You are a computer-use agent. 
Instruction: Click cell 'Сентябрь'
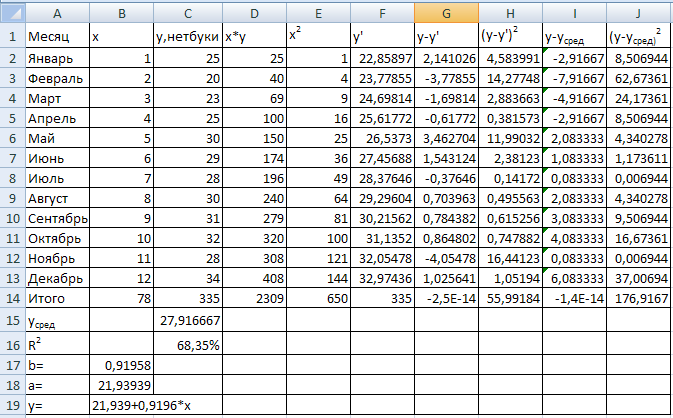[x=58, y=218]
